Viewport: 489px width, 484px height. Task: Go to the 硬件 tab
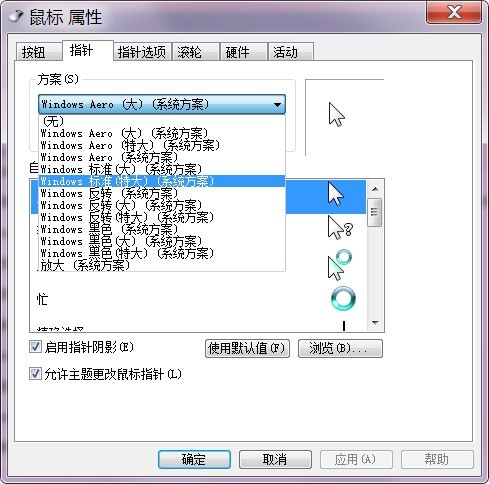click(244, 52)
